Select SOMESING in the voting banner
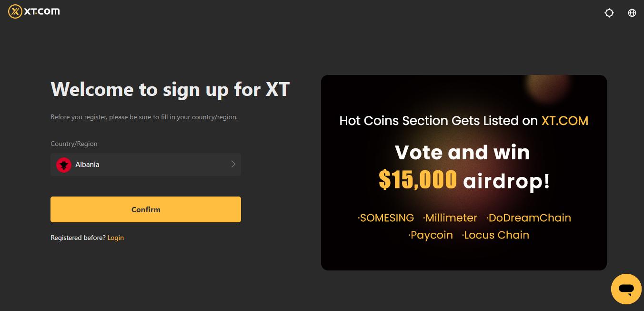 (x=386, y=218)
